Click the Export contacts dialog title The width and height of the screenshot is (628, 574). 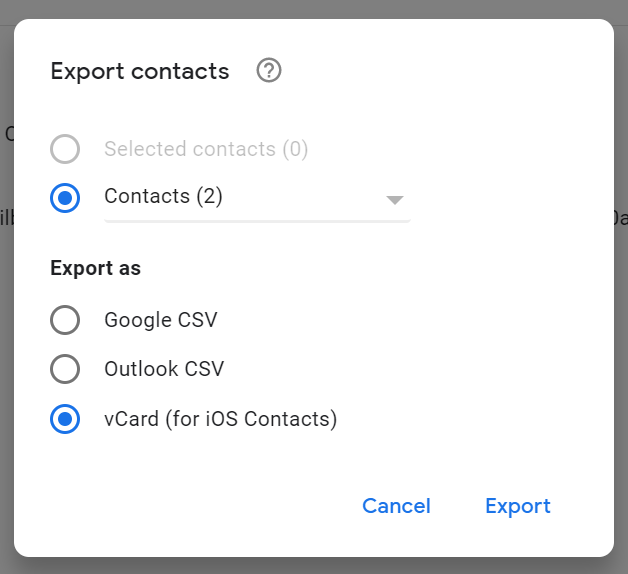pyautogui.click(x=140, y=72)
